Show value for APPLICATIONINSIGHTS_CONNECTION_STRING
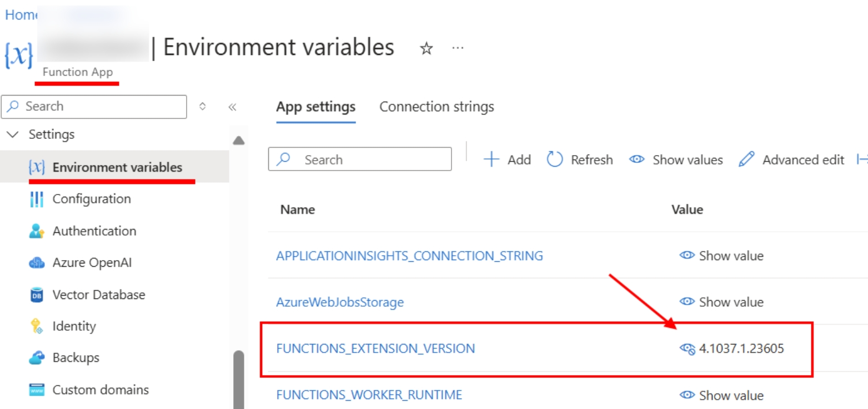This screenshot has height=409, width=868. (x=721, y=256)
